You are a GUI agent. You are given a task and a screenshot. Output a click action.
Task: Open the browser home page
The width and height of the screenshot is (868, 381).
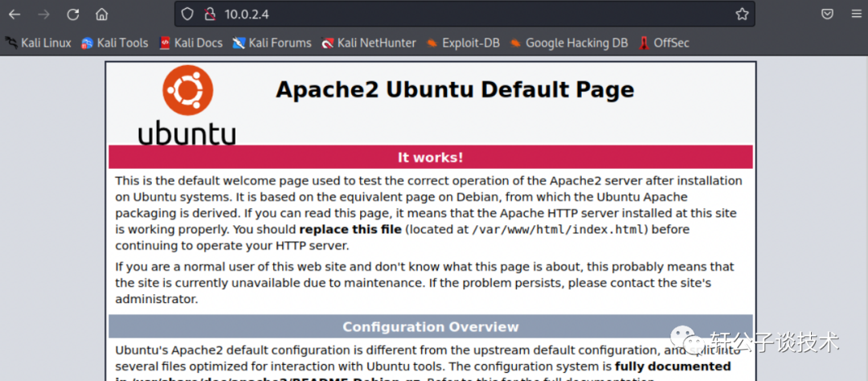tap(101, 14)
